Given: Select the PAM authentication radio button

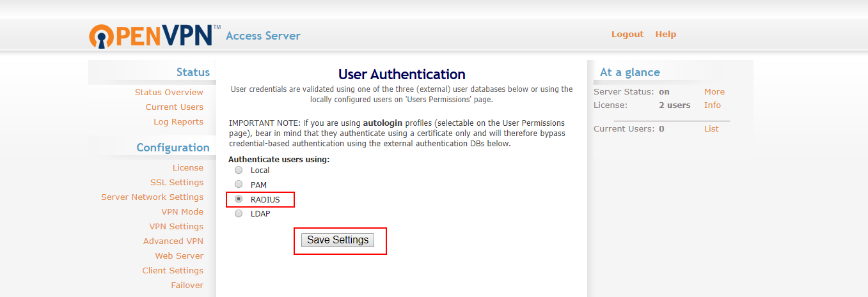Looking at the screenshot, I should coord(239,185).
